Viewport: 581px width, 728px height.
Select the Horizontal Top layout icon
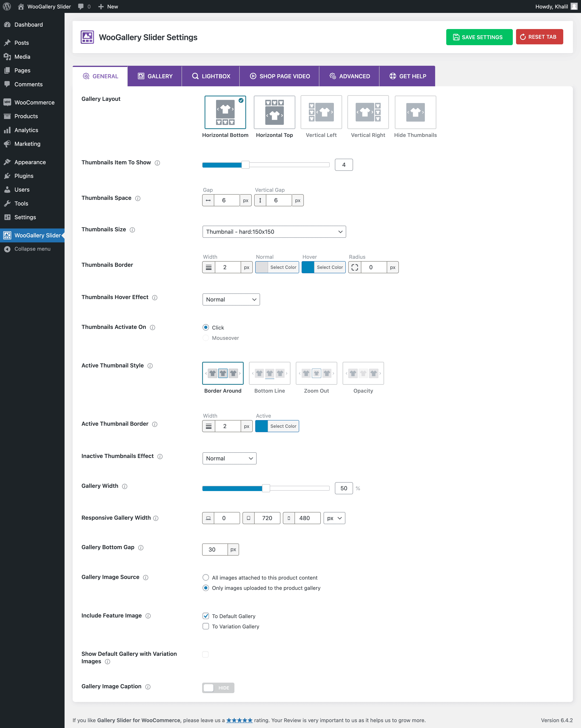[x=274, y=112]
